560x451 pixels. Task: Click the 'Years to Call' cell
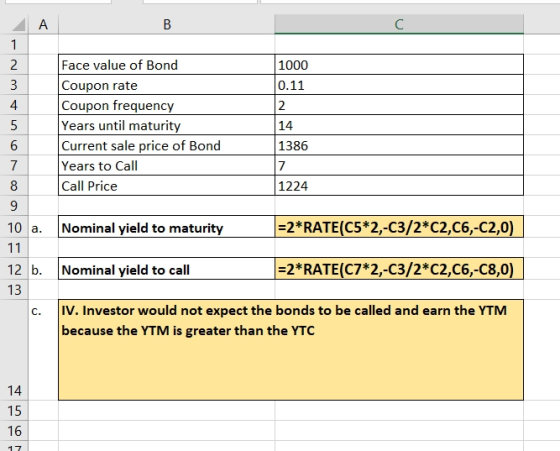coord(167,165)
